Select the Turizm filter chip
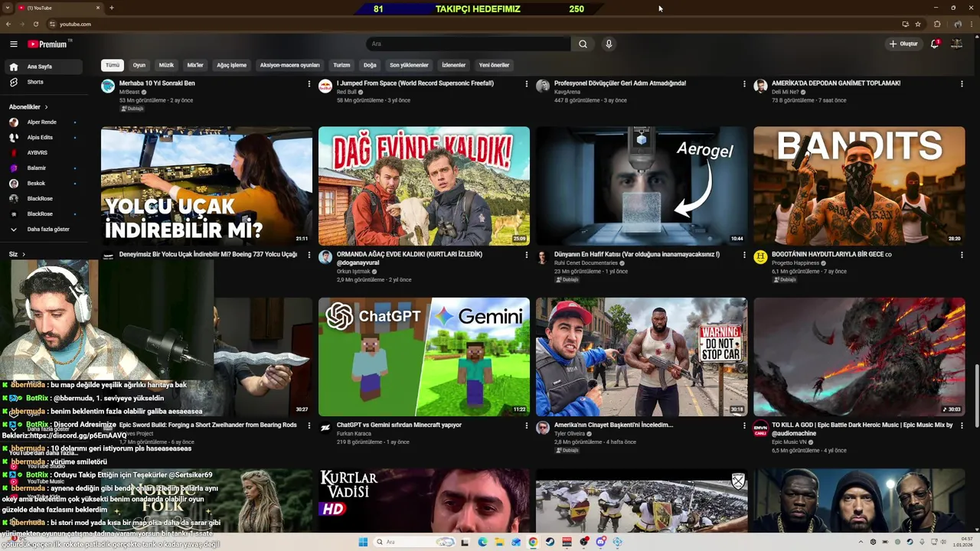Viewport: 980px width, 551px height. (x=341, y=65)
